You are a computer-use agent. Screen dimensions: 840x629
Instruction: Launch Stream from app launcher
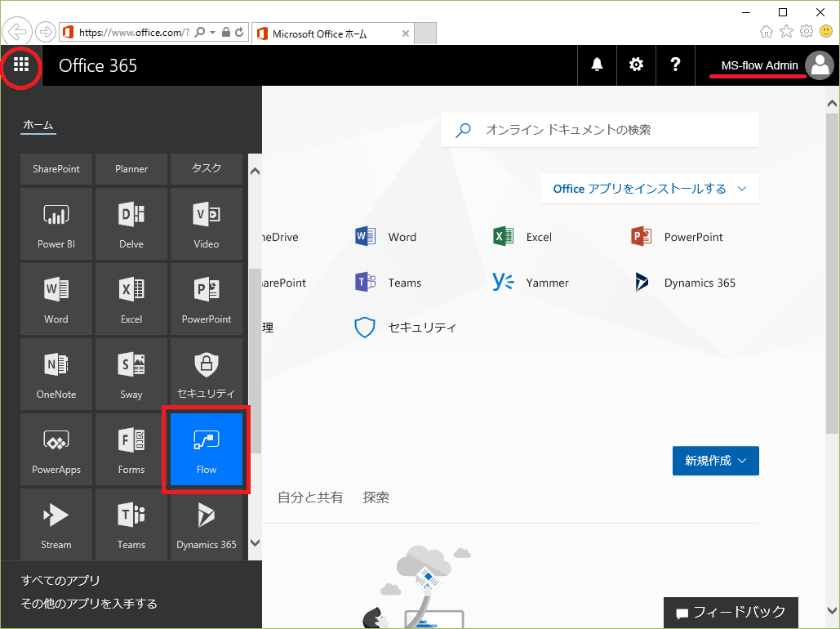click(56, 524)
